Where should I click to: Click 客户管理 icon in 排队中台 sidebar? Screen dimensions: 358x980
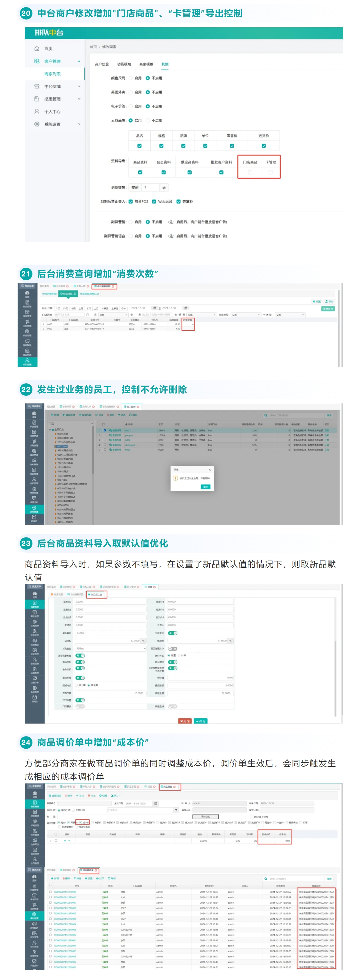pyautogui.click(x=37, y=61)
